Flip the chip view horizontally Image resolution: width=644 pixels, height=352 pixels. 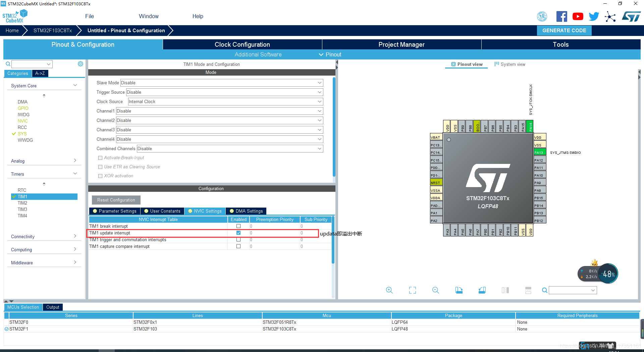click(505, 290)
